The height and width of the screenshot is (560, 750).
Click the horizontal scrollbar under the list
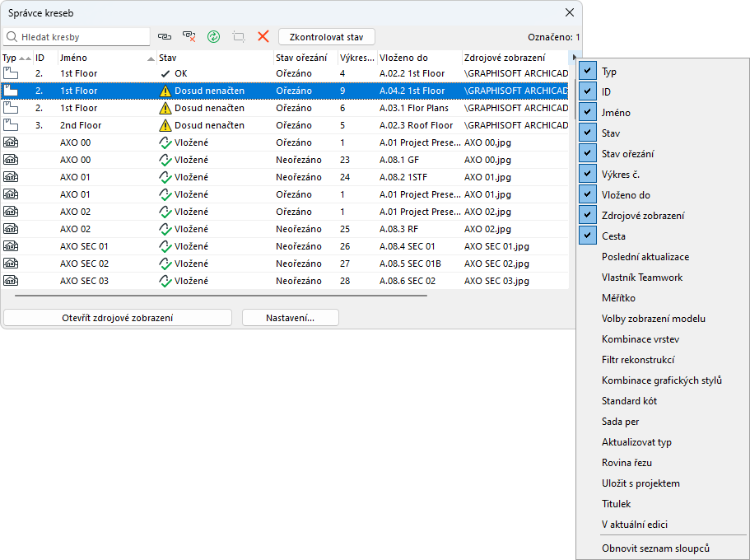tap(221, 295)
